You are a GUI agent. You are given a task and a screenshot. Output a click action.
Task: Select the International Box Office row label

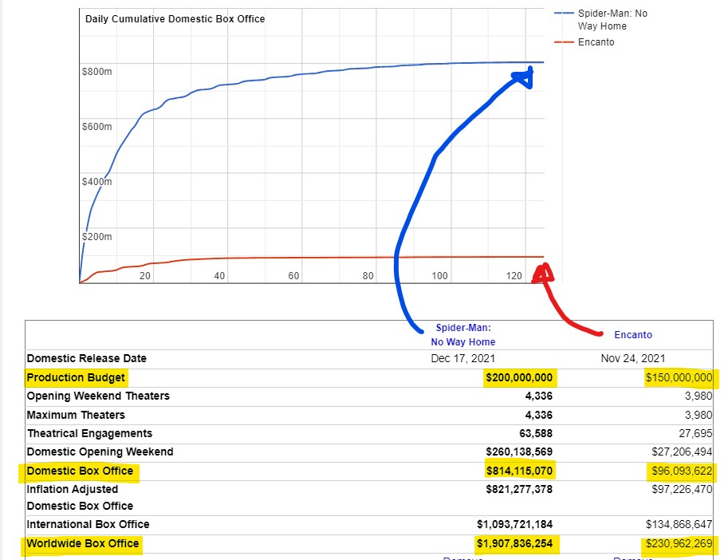tap(88, 524)
